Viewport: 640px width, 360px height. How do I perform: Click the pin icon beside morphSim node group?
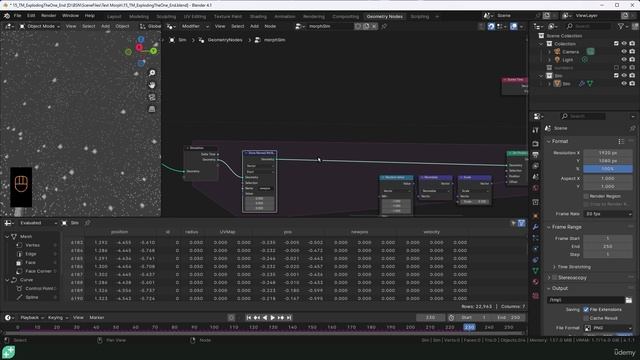coord(384,26)
